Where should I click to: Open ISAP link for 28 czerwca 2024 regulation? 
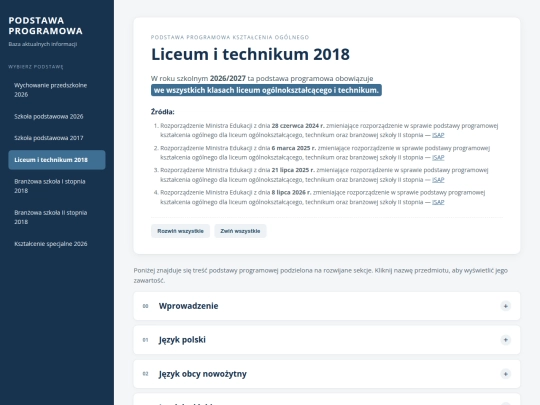tap(438, 135)
